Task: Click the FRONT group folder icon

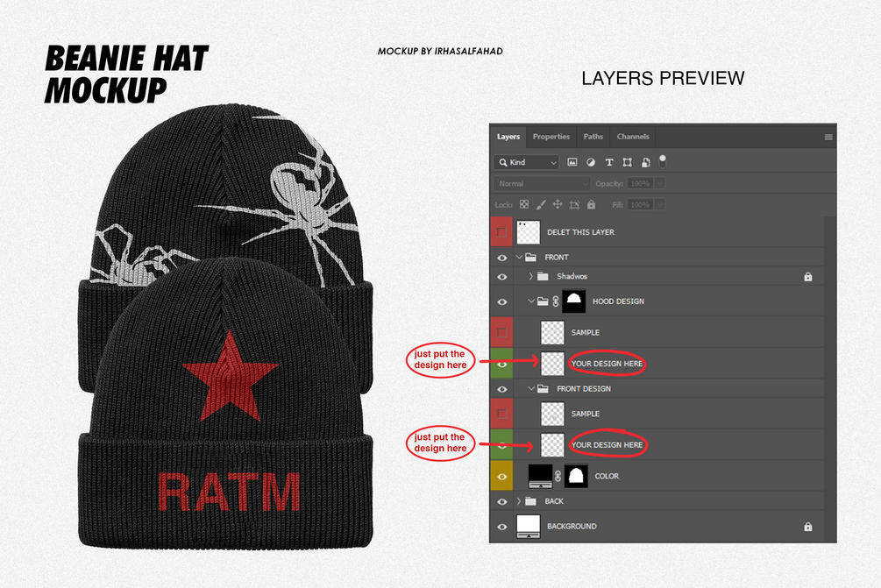Action: coord(530,258)
